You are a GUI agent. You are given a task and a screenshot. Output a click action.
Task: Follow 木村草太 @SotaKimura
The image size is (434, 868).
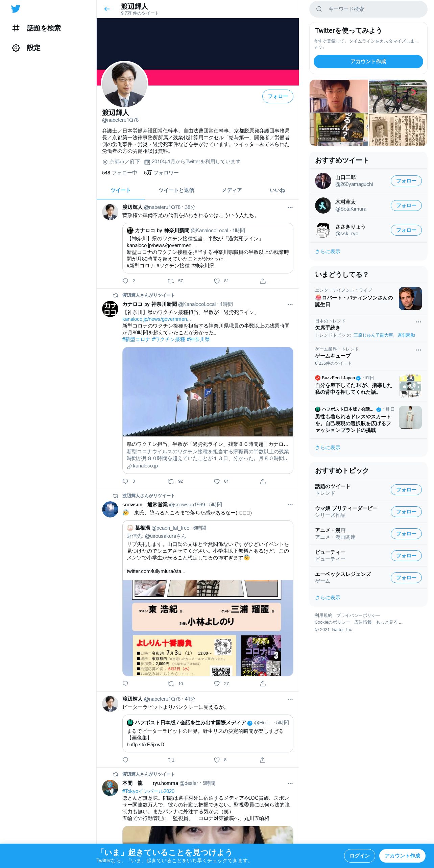click(406, 206)
